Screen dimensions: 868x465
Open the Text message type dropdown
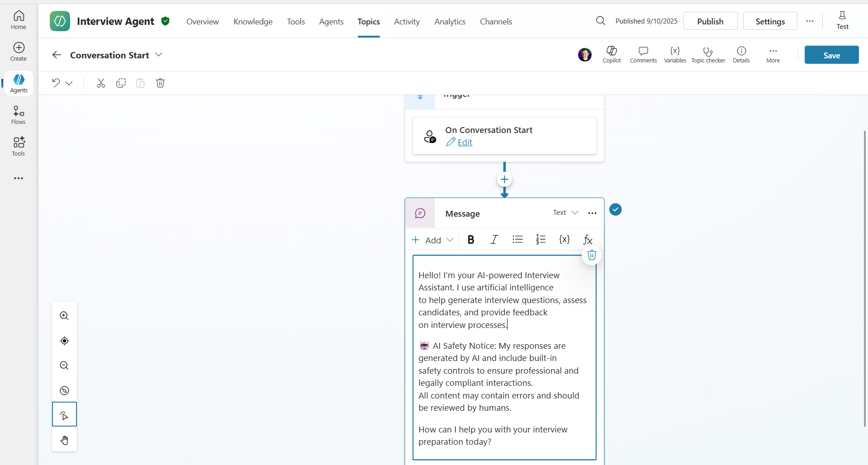pos(565,213)
